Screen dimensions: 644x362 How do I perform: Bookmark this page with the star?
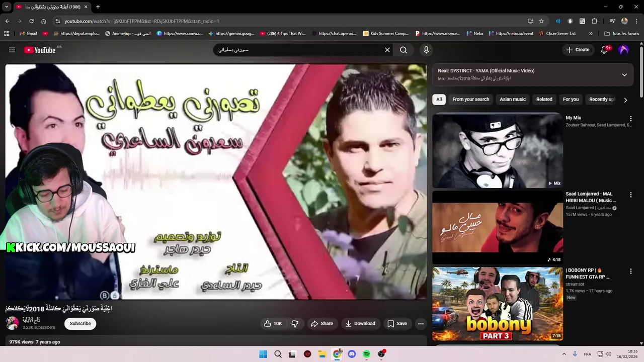click(541, 21)
